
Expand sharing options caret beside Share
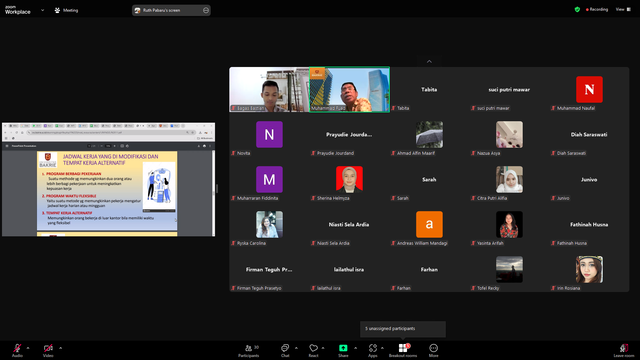(355, 348)
